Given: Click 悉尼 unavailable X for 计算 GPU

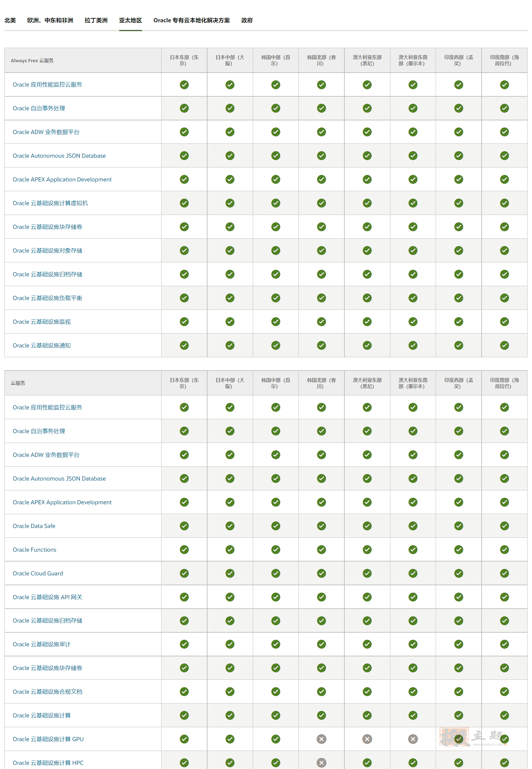Looking at the screenshot, I should tap(367, 739).
